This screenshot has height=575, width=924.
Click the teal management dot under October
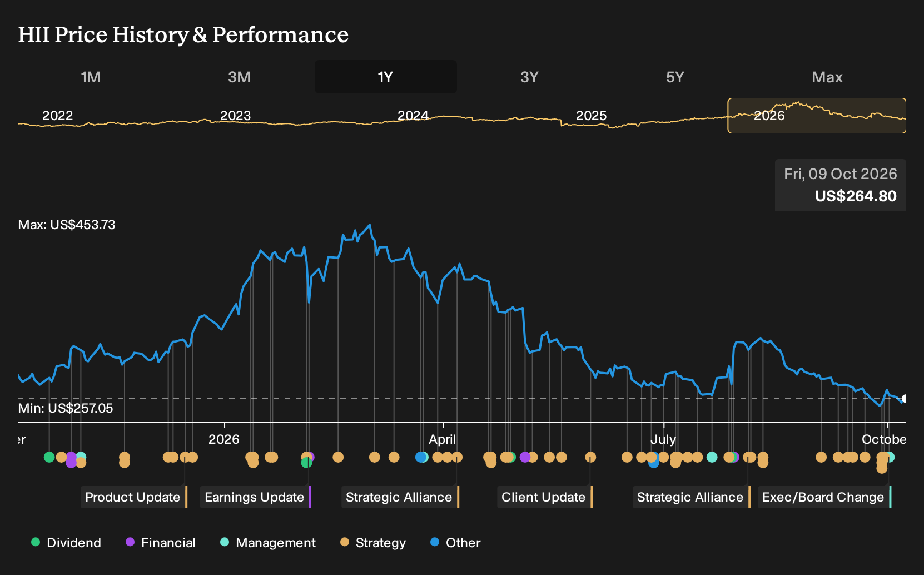[890, 457]
